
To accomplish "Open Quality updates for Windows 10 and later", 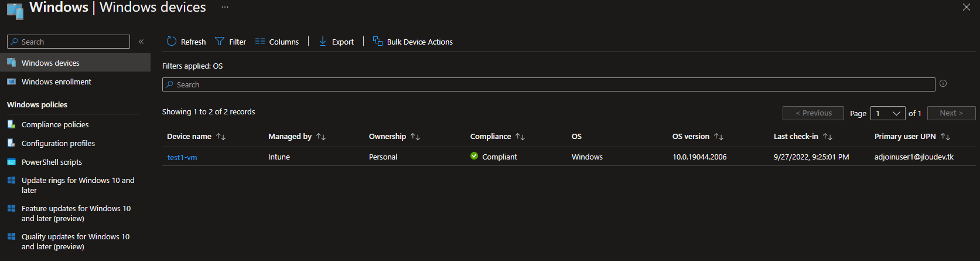I will 76,241.
